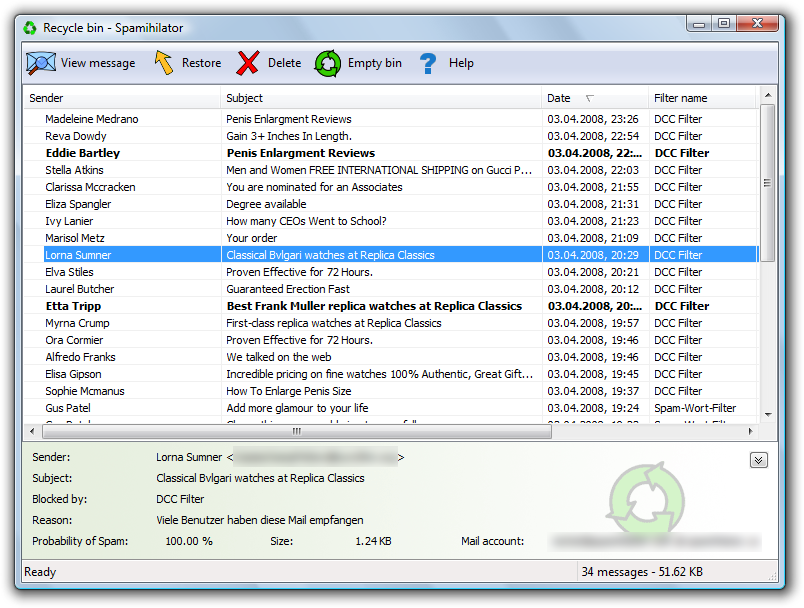Select the Marisol Metz message
The image size is (804, 608).
pyautogui.click(x=391, y=238)
